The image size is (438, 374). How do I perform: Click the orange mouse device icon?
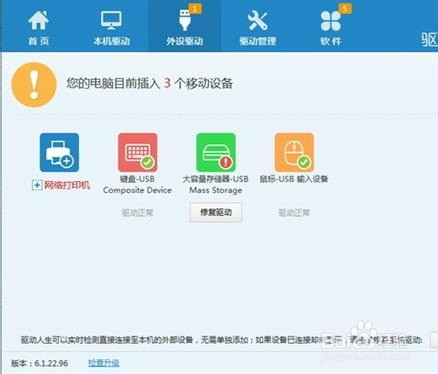[x=294, y=152]
